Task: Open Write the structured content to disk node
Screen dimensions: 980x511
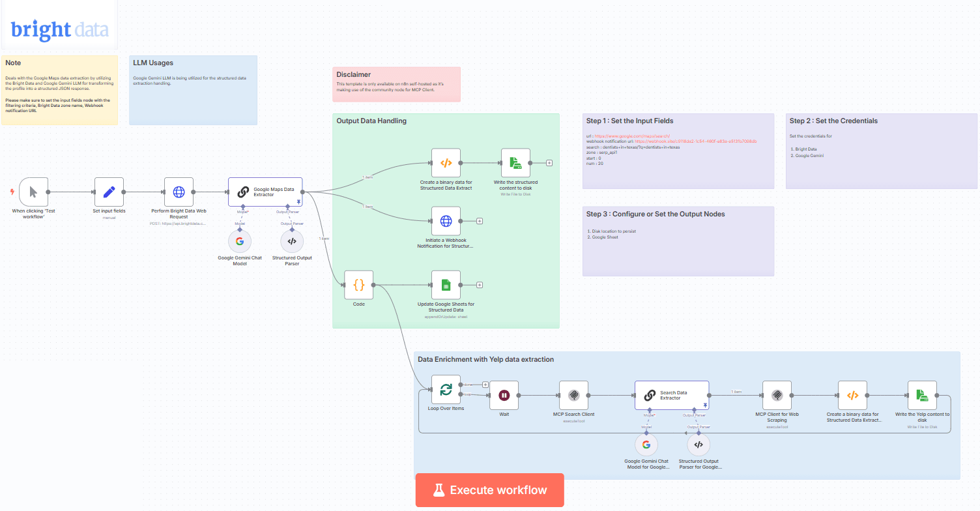Action: (515, 163)
